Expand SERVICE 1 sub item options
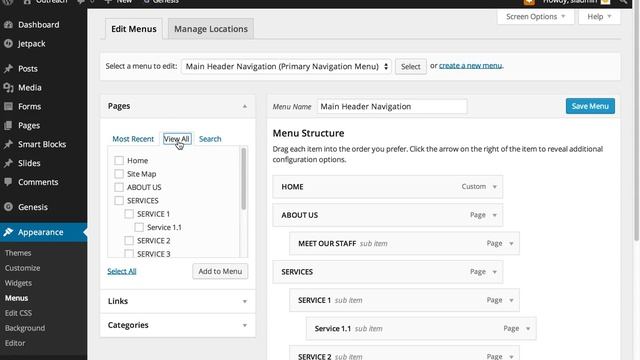 tap(511, 300)
